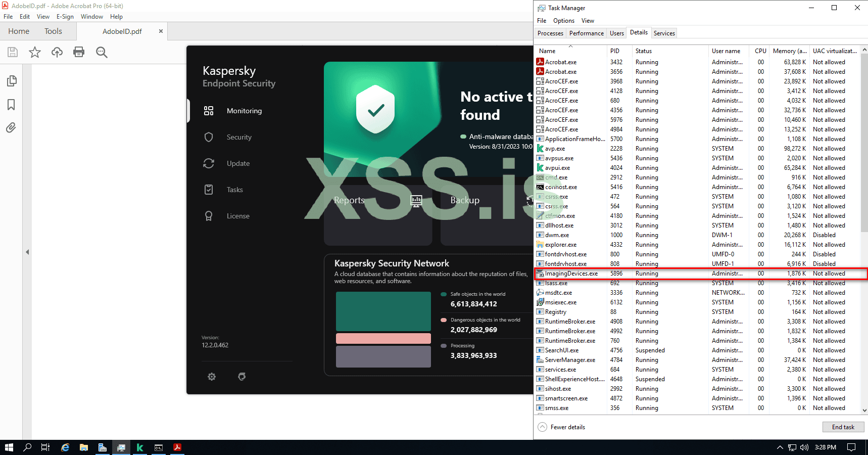Open the File menu in Acrobat

tap(8, 17)
